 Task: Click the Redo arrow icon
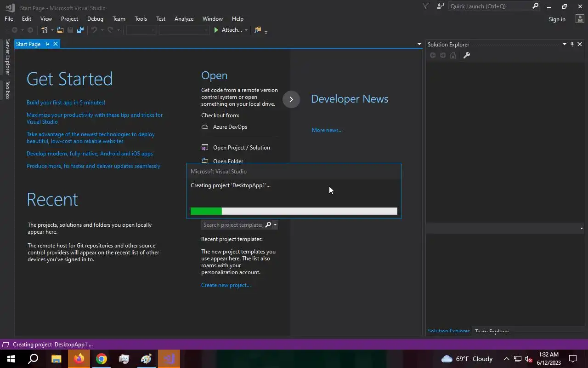click(110, 30)
